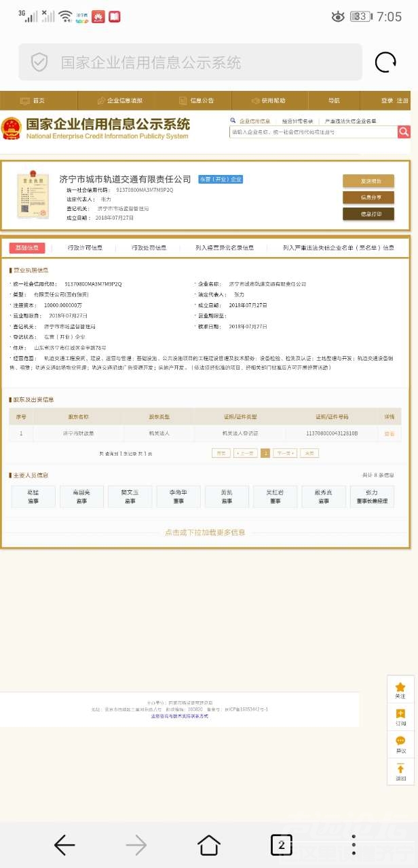This screenshot has width=418, height=868.
Task: Click the 信息分享 button
Action: 368,197
